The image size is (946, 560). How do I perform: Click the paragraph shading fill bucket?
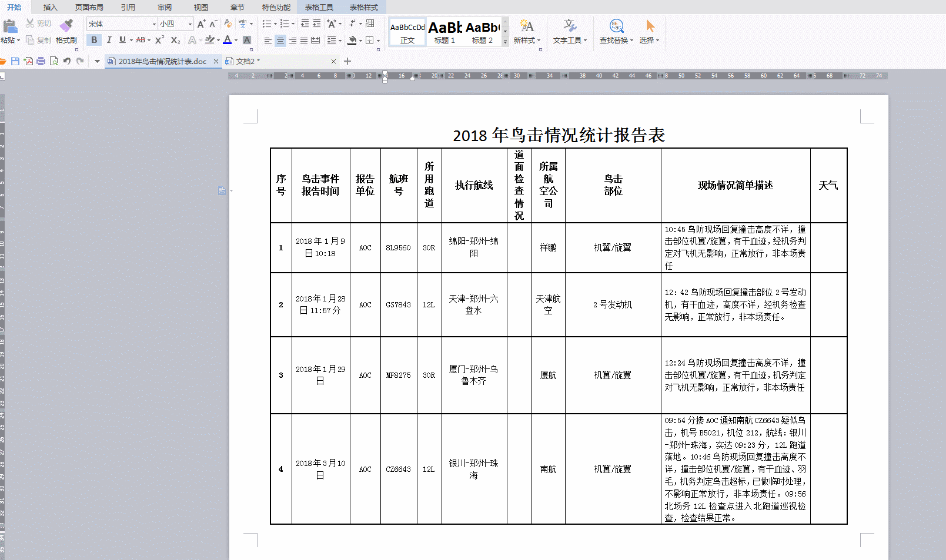click(352, 40)
